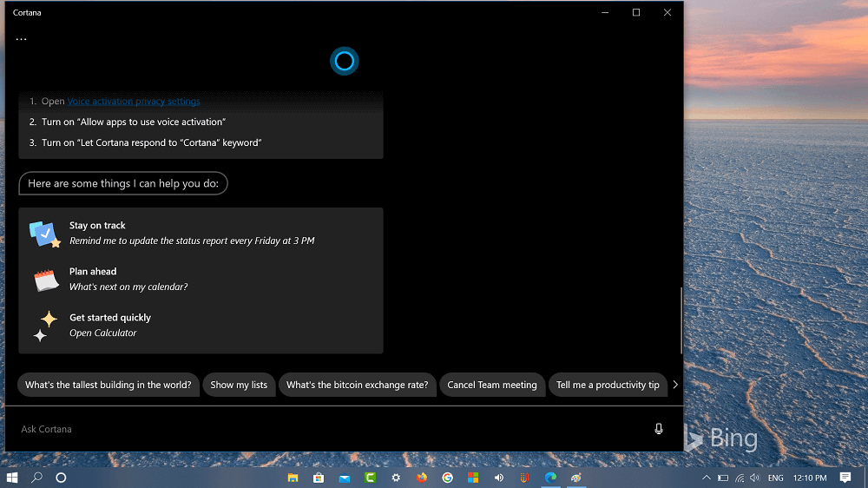The image size is (868, 488).
Task: Open the orange paperclip app in the taskbar
Action: coord(524,478)
